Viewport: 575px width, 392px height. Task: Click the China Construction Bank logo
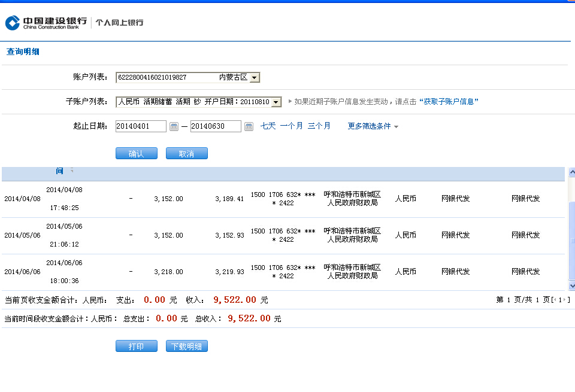(46, 23)
